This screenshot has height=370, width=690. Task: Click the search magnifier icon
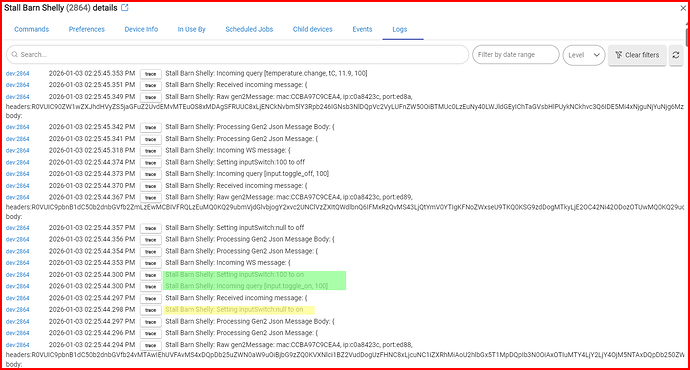(15, 55)
